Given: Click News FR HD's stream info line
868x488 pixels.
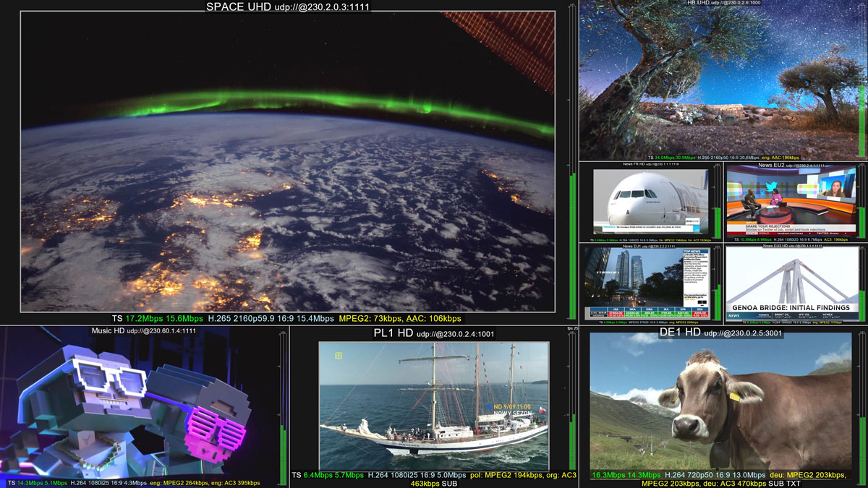Looking at the screenshot, I should (651, 240).
